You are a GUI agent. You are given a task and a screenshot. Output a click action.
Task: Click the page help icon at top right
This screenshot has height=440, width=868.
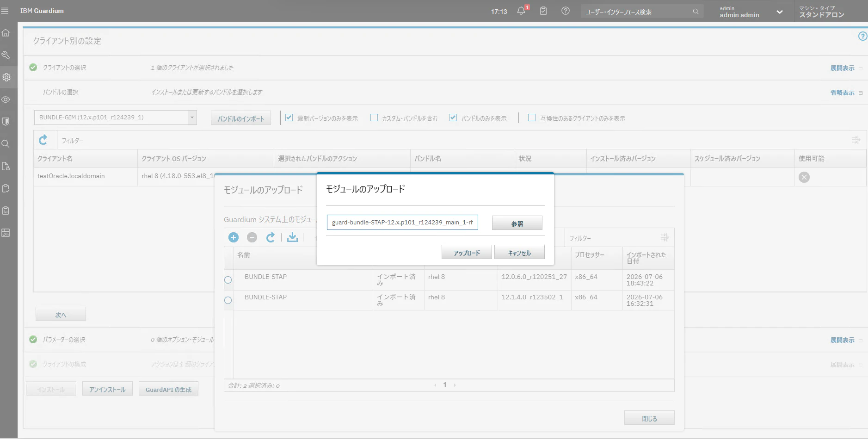coord(862,36)
